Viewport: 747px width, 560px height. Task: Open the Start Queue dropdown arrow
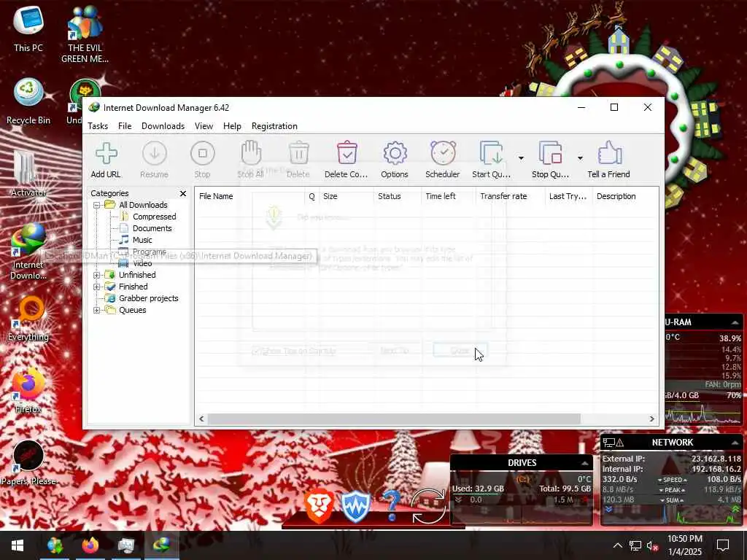tap(521, 158)
